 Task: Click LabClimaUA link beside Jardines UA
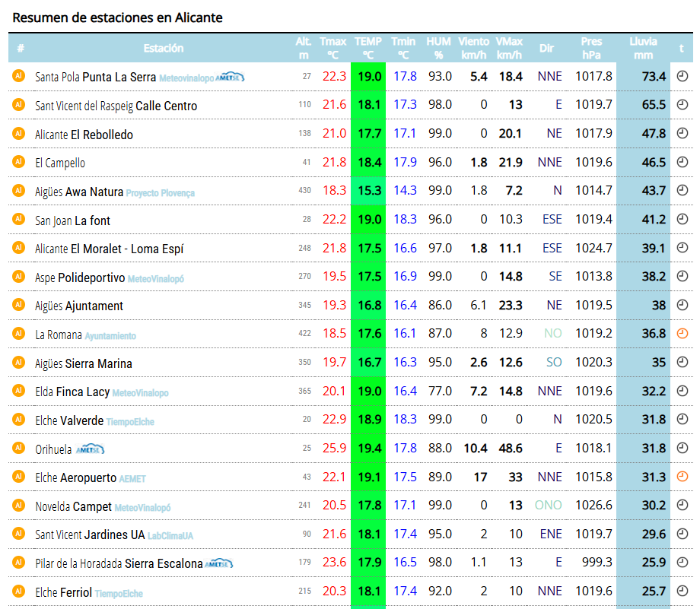(170, 536)
